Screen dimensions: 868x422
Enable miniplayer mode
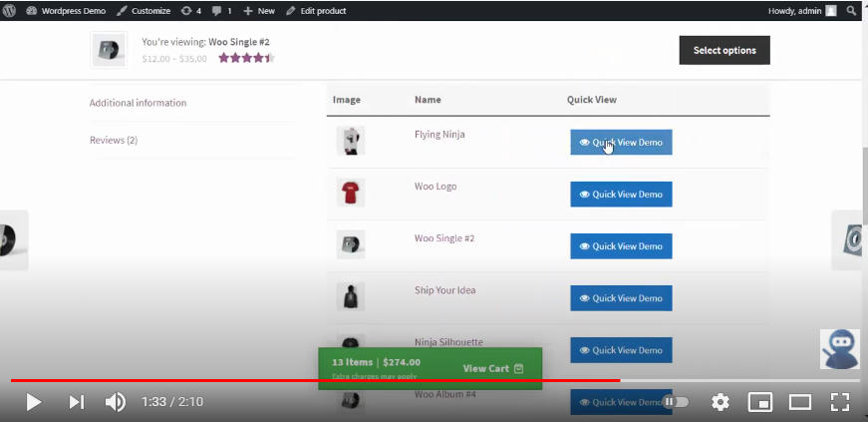coord(760,402)
